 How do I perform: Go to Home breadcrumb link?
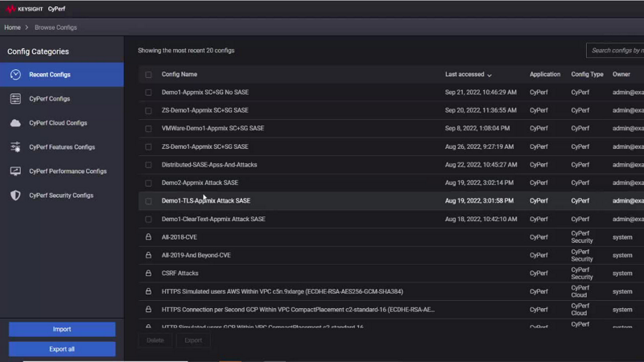12,27
